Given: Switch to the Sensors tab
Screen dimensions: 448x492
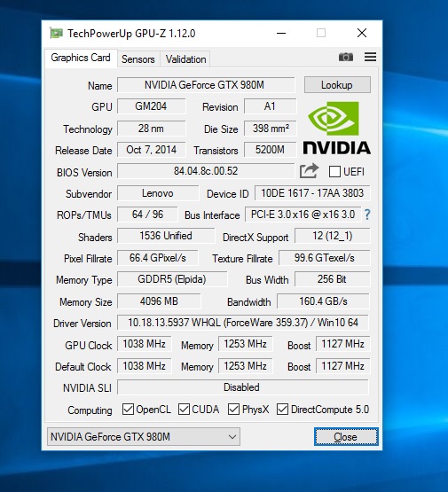Looking at the screenshot, I should point(138,59).
